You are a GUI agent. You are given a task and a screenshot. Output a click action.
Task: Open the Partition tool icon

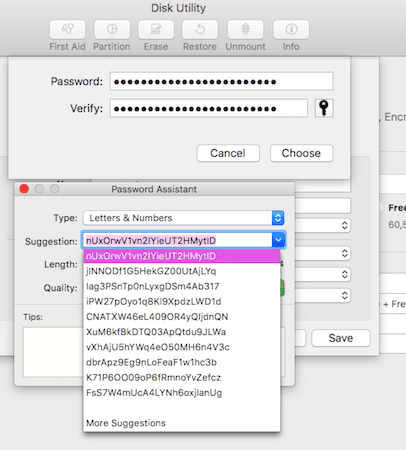(112, 30)
